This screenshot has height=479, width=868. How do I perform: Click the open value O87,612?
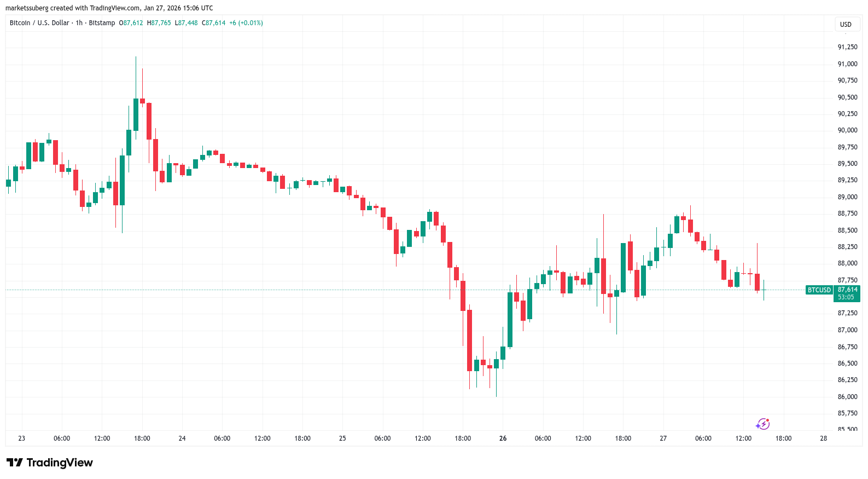click(x=131, y=23)
